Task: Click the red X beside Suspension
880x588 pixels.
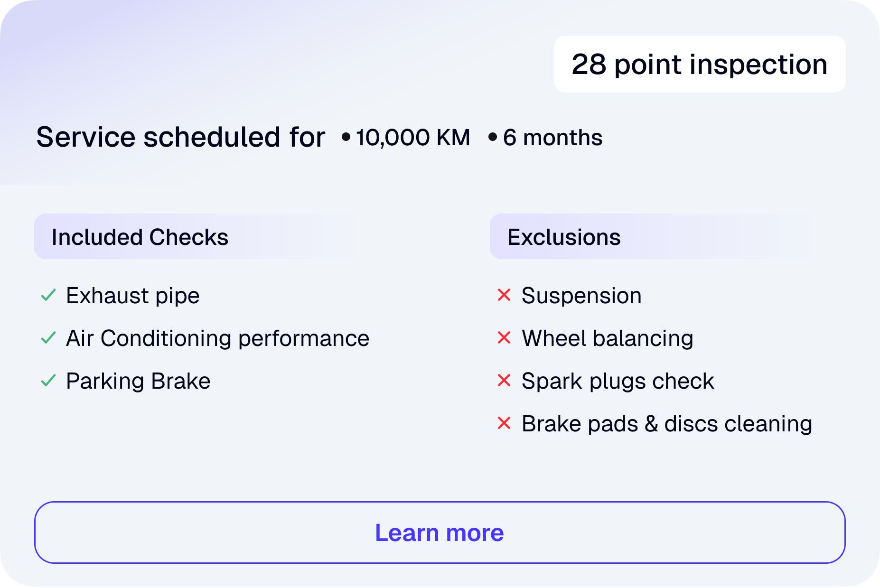Action: point(504,295)
